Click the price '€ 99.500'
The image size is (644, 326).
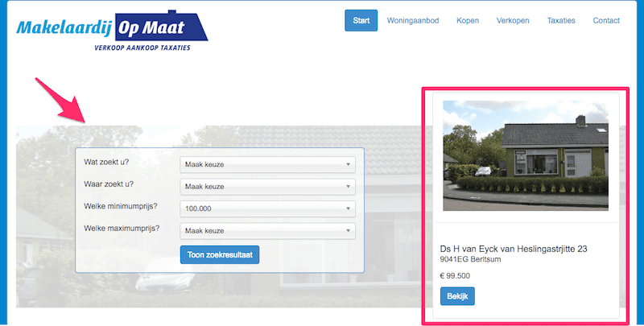point(455,276)
